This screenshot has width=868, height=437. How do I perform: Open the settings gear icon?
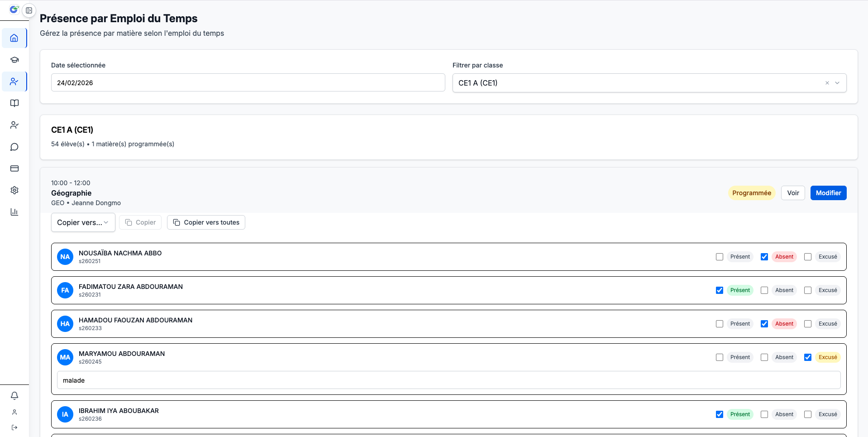[14, 190]
